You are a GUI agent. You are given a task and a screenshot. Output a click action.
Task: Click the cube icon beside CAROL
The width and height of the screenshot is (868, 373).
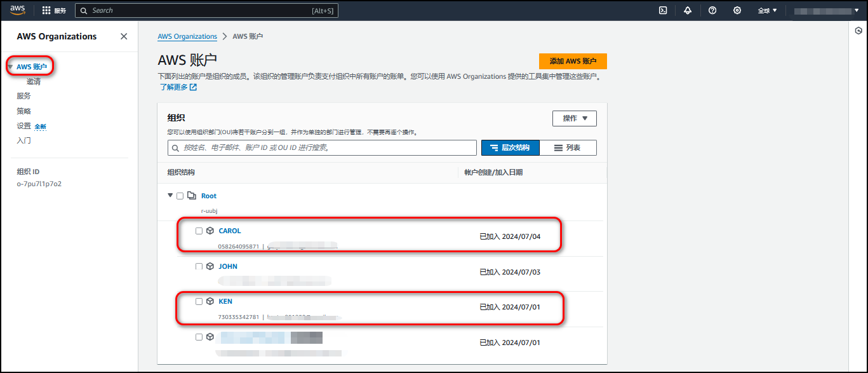pos(210,231)
